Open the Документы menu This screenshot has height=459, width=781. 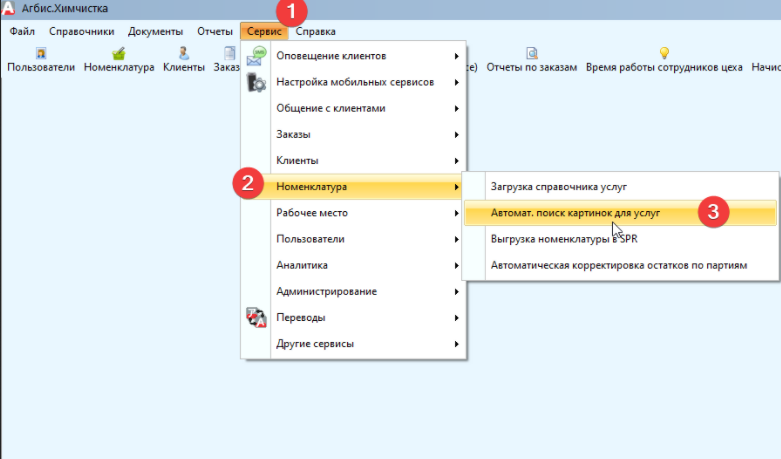(155, 31)
